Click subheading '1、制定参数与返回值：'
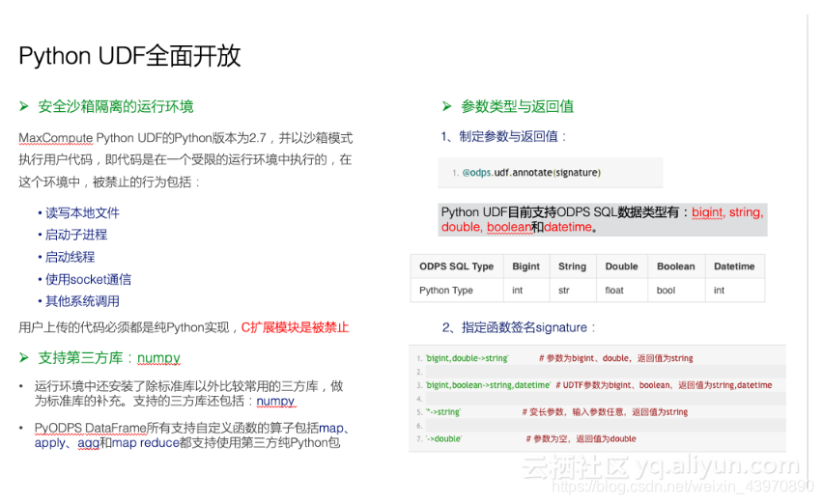 [504, 136]
